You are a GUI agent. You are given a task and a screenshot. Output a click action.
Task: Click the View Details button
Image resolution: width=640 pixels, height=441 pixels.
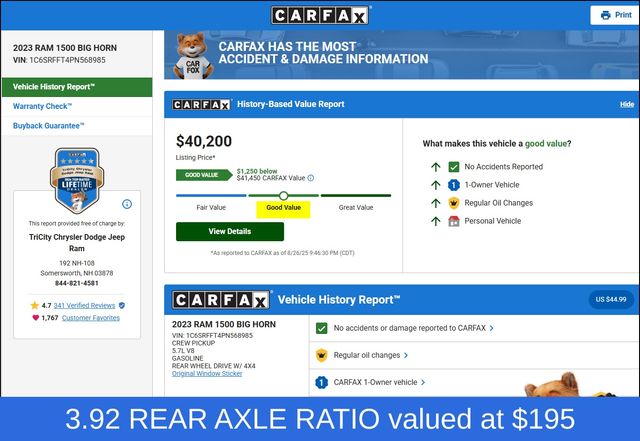click(x=230, y=232)
